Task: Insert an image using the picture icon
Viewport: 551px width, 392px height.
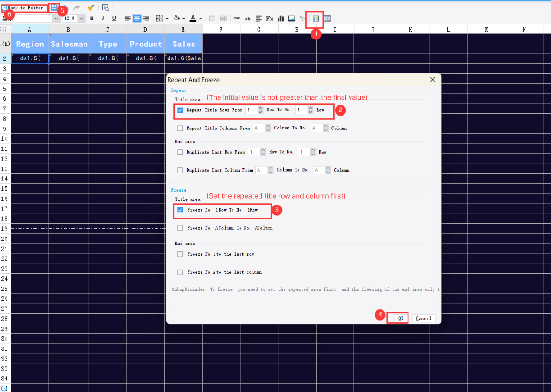Action: (x=292, y=19)
